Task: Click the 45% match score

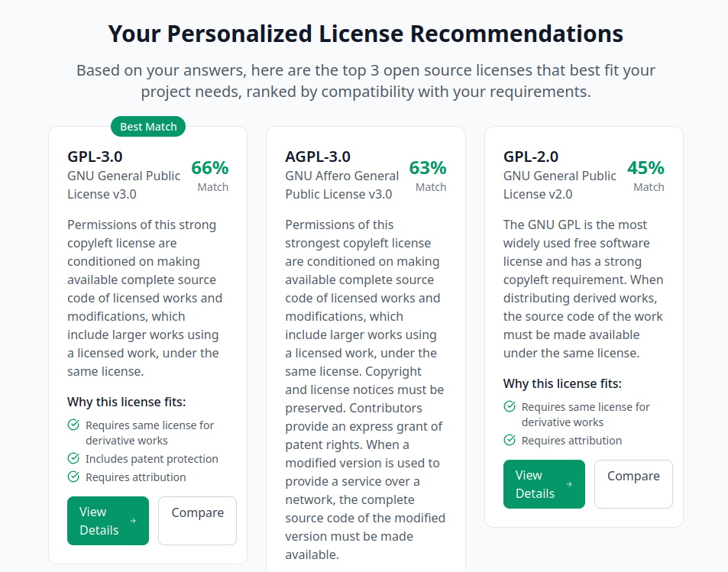Action: point(645,168)
